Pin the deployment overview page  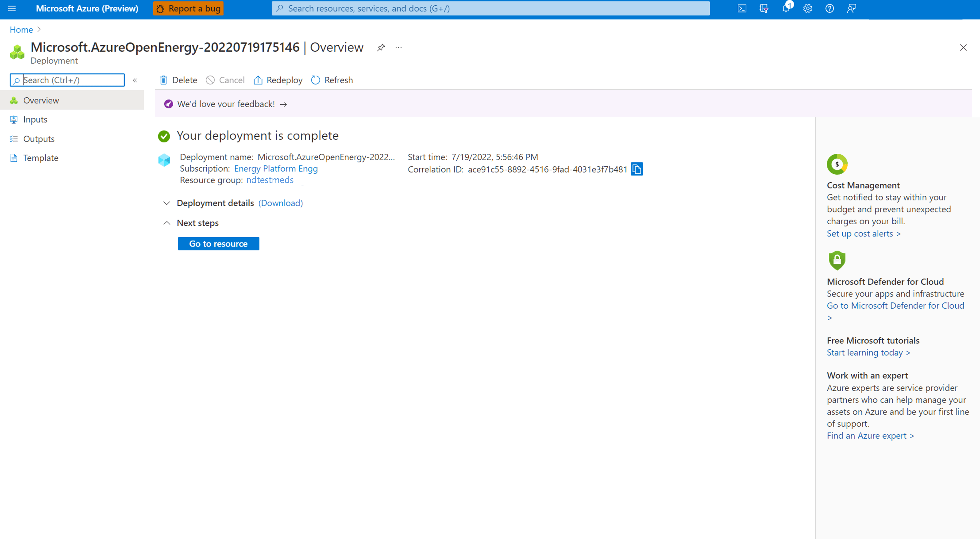click(x=381, y=47)
